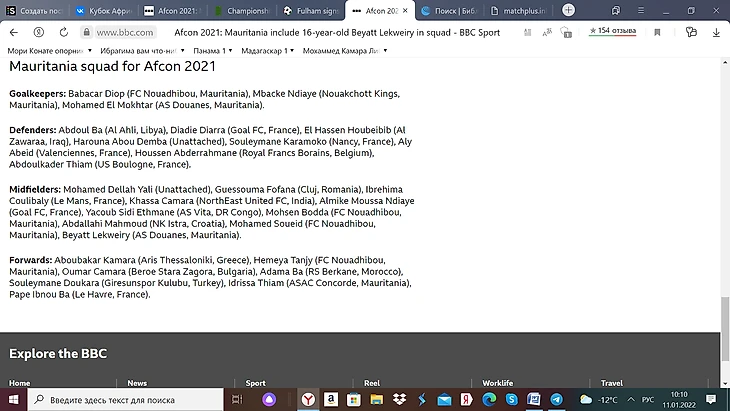
Task: Click the scrollbar up arrow
Action: click(725, 62)
